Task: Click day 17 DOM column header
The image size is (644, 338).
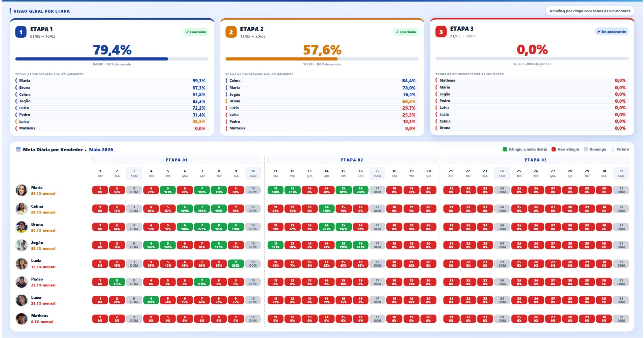Action: point(377,173)
